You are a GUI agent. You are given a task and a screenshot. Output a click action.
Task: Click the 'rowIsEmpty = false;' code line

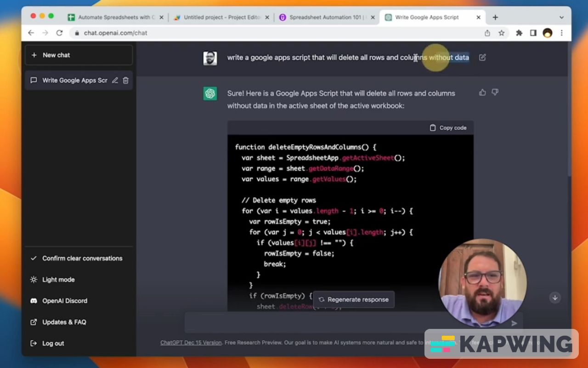299,253
